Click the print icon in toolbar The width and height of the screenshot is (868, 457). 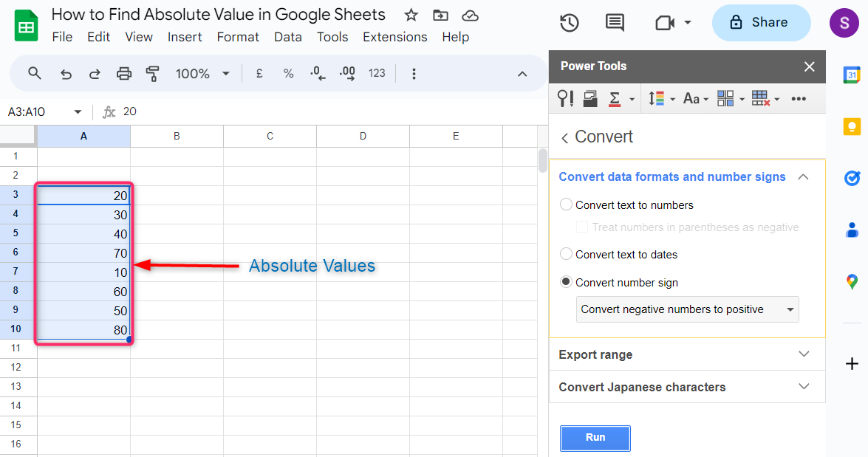124,74
